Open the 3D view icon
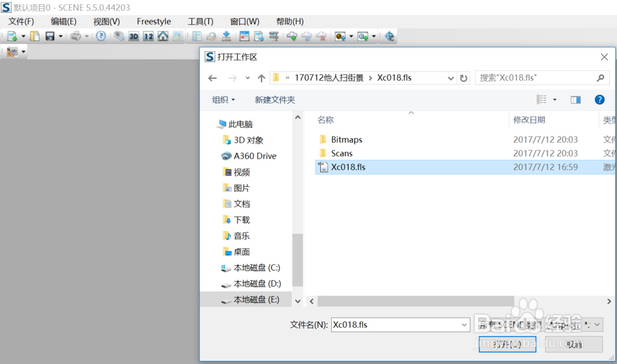The image size is (617, 364). point(134,36)
